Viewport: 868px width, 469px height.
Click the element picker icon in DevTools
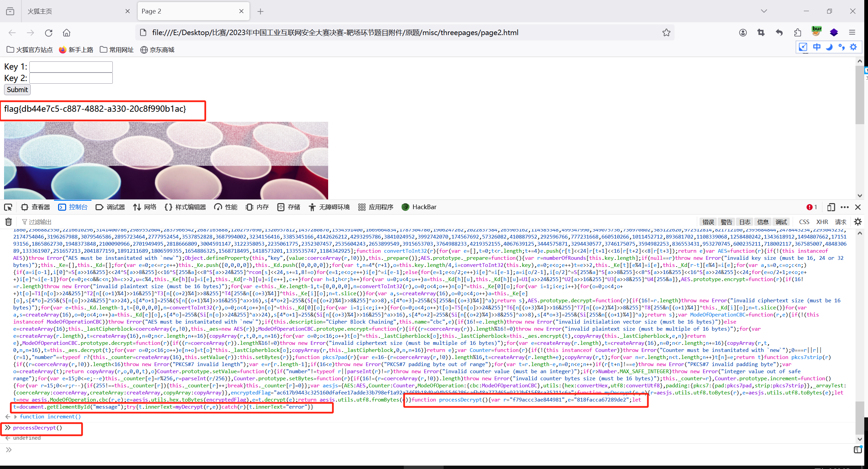point(8,207)
